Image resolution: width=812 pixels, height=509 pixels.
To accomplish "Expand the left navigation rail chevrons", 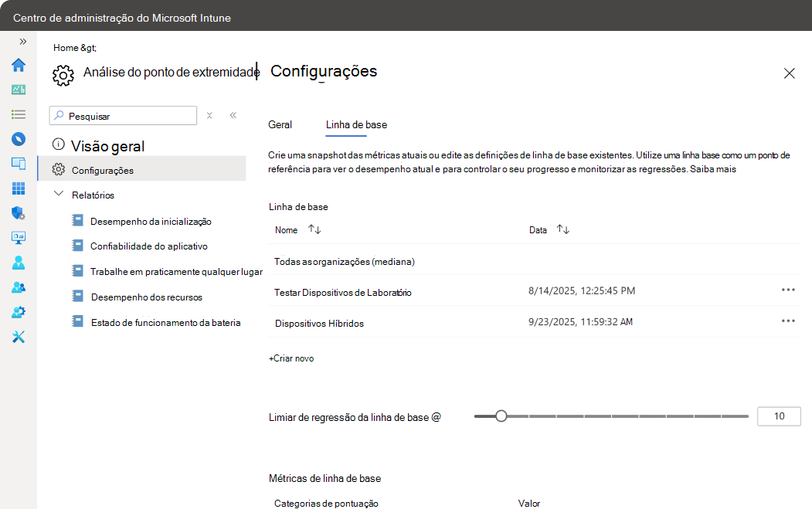I will [22, 42].
